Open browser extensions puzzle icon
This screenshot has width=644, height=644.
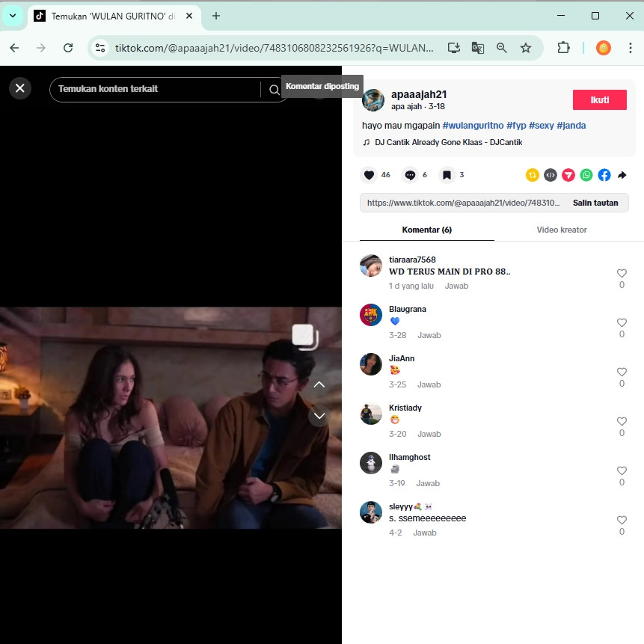click(563, 48)
